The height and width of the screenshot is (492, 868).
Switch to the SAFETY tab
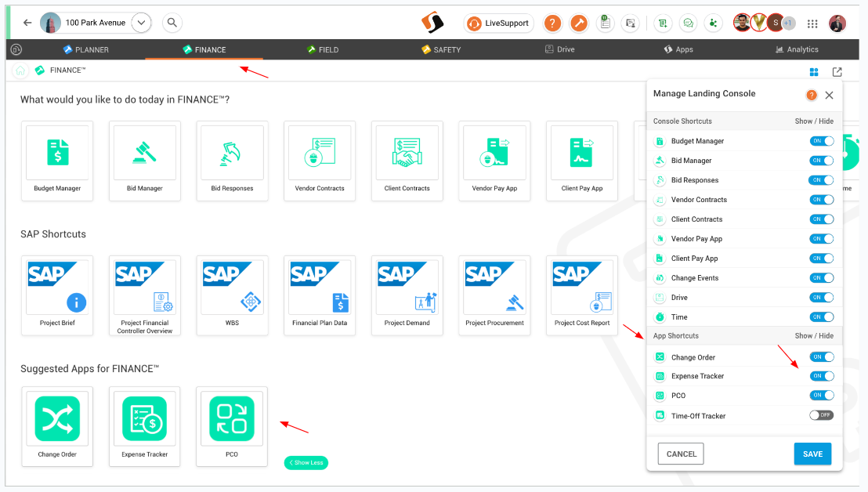coord(440,50)
